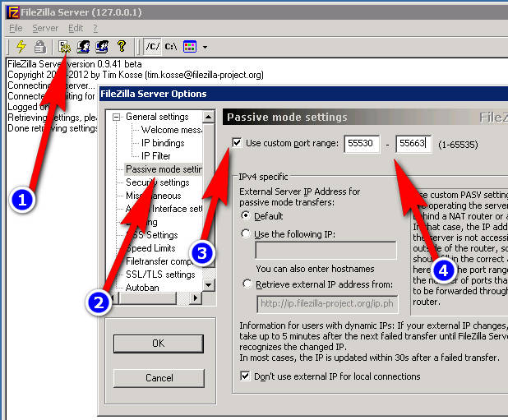Open the File menu
This screenshot has height=420, width=508.
(16, 29)
